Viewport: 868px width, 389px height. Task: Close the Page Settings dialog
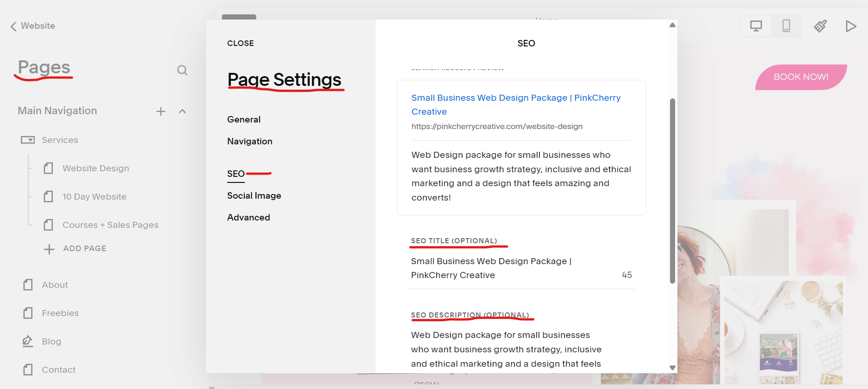point(240,43)
